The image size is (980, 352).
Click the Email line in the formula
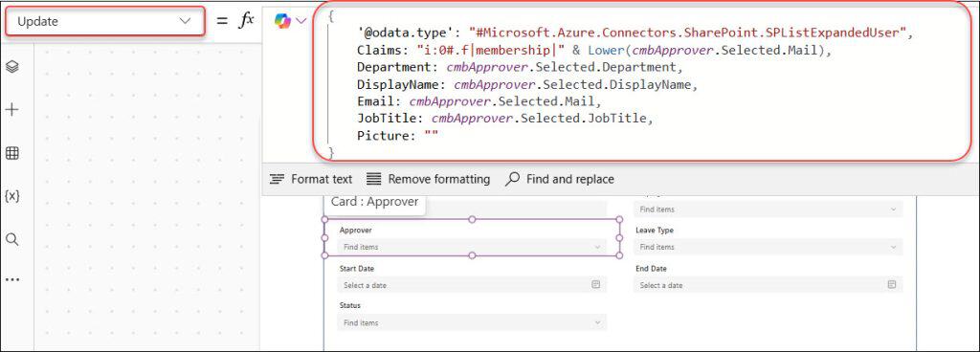[x=479, y=101]
